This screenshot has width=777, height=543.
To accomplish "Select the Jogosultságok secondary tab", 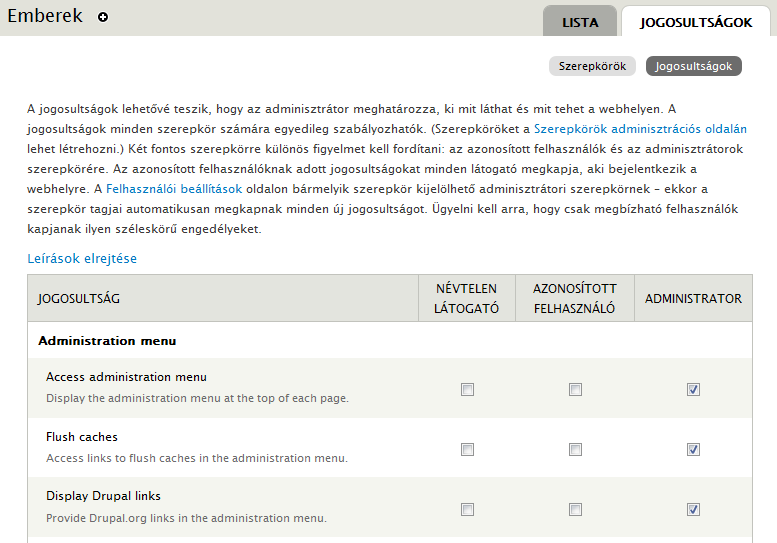I will click(693, 66).
